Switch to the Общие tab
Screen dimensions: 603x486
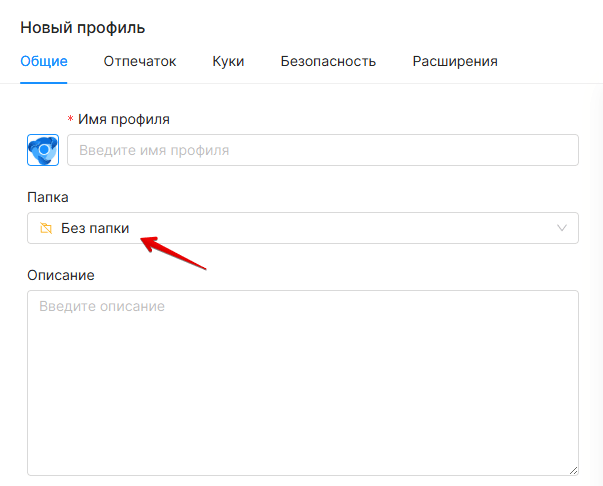click(44, 62)
